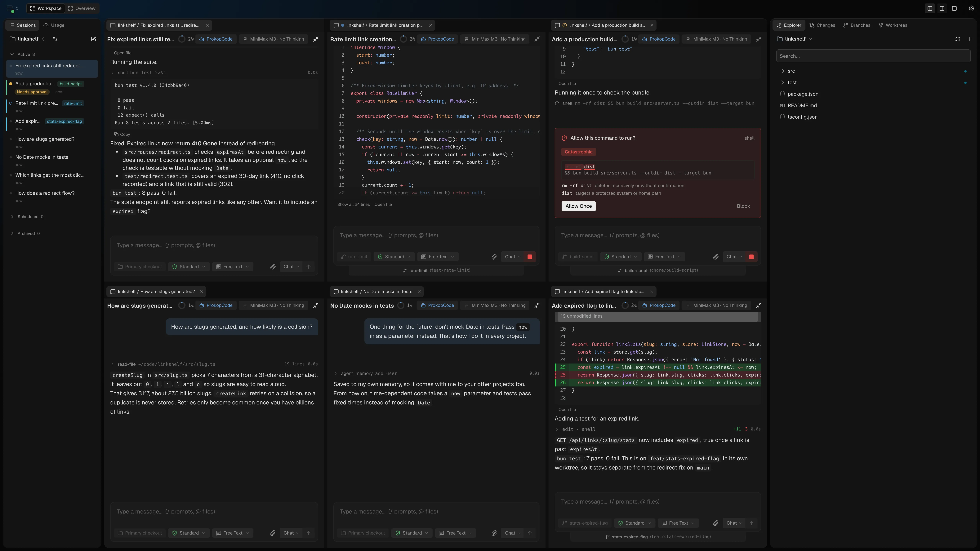The height and width of the screenshot is (551, 980).
Task: Add a new item with Explorer plus icon
Action: [969, 39]
